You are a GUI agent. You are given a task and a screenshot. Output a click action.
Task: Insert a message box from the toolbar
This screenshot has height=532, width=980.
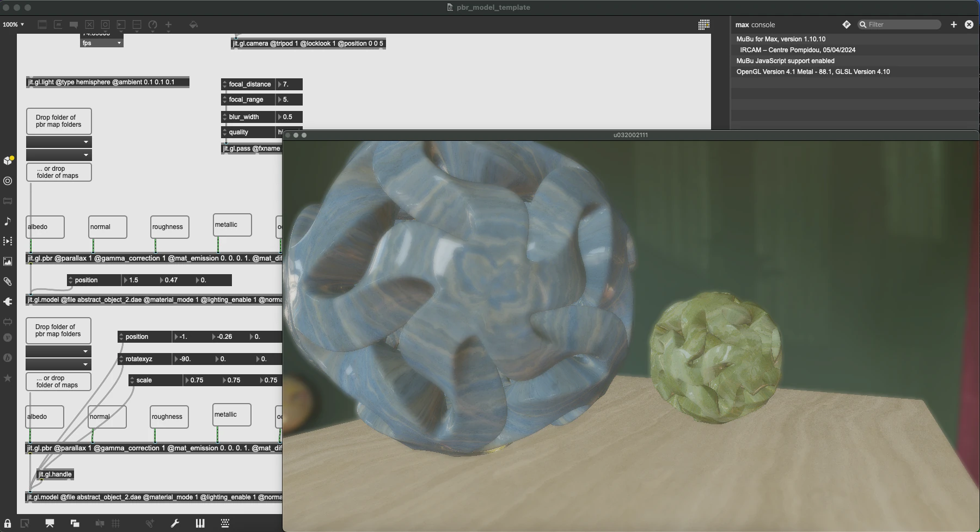tap(58, 24)
